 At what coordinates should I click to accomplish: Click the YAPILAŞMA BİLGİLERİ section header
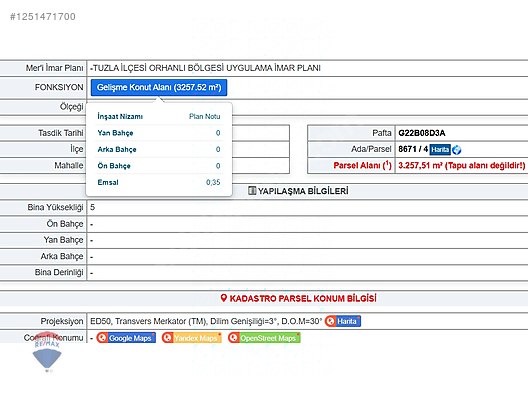303,191
